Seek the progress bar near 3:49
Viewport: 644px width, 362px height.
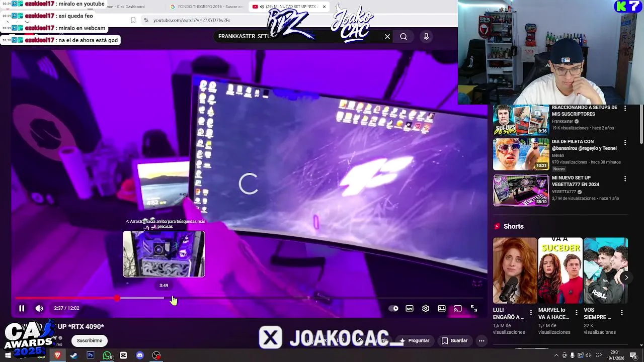(x=164, y=298)
